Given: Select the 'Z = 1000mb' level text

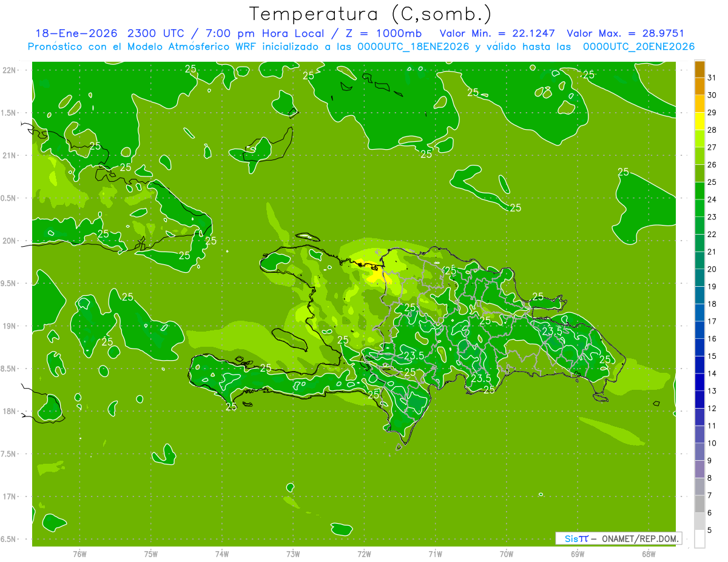Looking at the screenshot, I should [385, 33].
